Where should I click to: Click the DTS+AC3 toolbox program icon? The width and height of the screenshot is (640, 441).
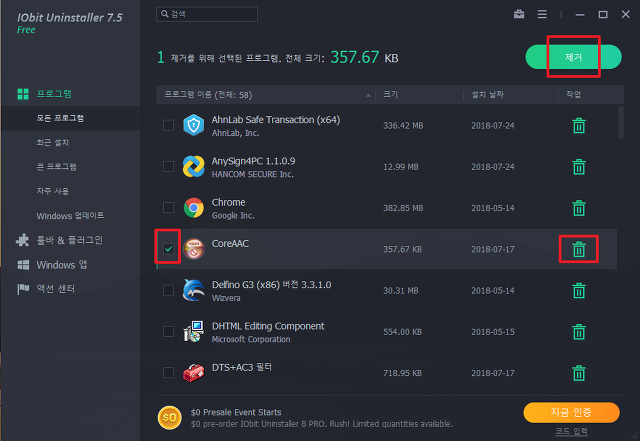coord(193,373)
